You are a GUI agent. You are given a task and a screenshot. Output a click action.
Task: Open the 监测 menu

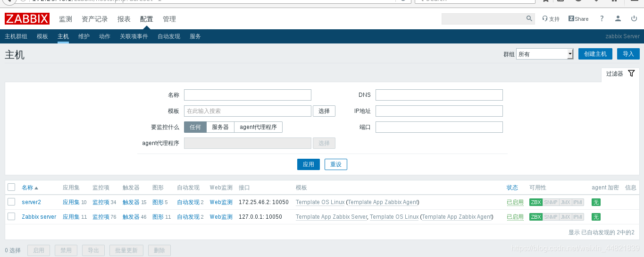(x=66, y=19)
